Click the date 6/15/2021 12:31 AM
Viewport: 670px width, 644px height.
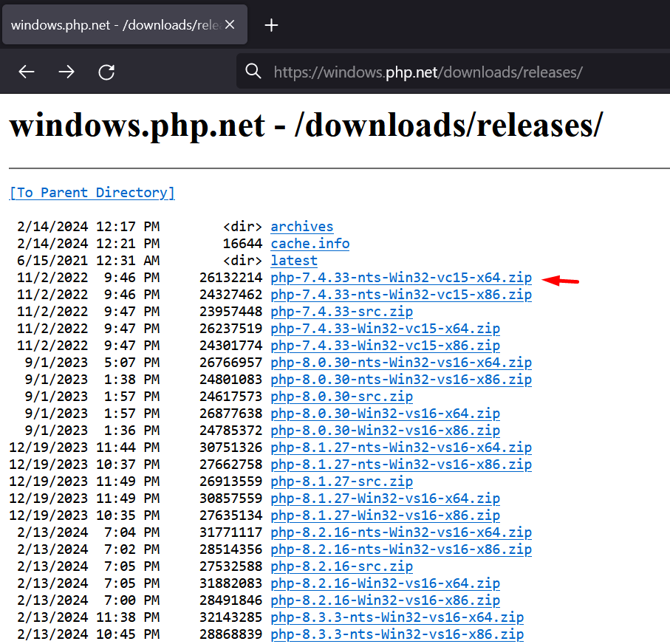[x=88, y=261]
